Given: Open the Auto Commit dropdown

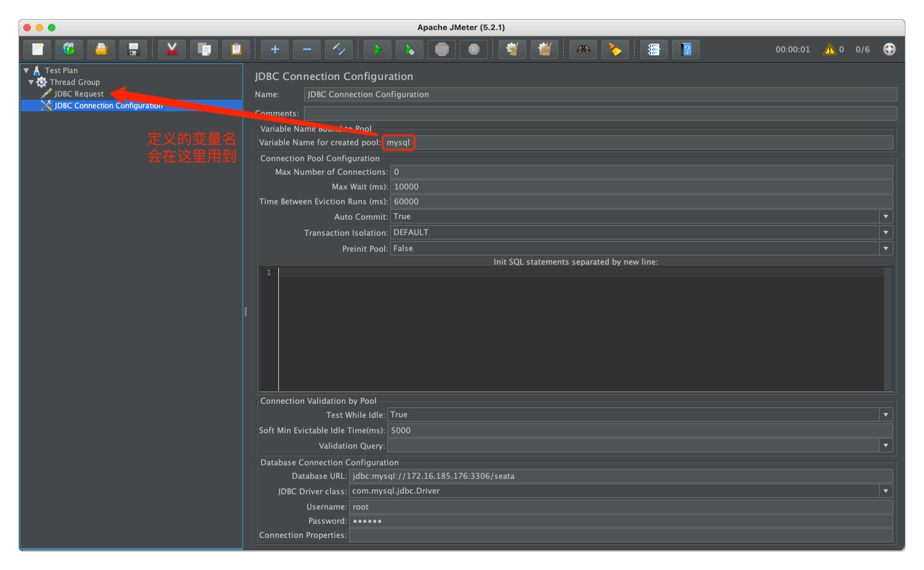Looking at the screenshot, I should (886, 217).
